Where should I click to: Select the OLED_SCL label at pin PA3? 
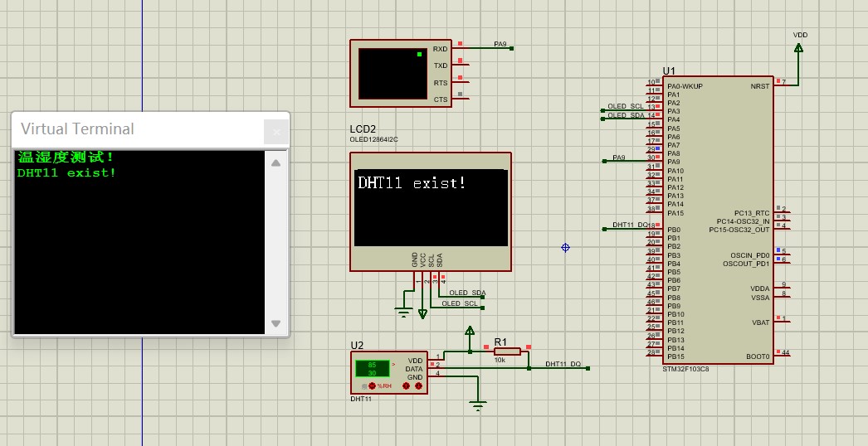pyautogui.click(x=625, y=107)
